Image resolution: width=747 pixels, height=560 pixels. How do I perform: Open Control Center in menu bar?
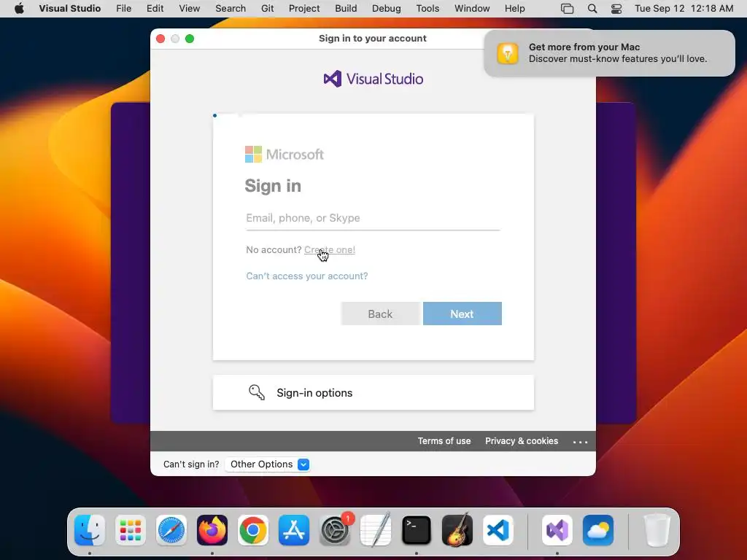tap(616, 9)
